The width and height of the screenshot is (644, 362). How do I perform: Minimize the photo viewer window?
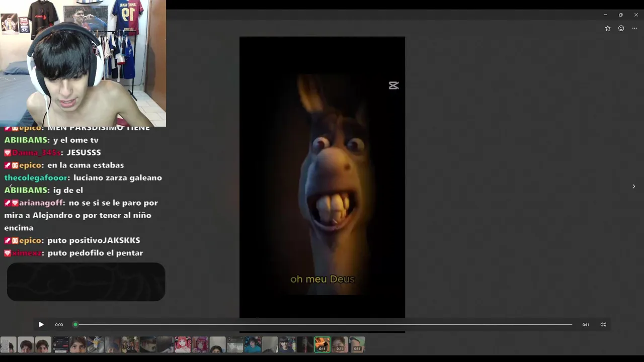(x=605, y=15)
